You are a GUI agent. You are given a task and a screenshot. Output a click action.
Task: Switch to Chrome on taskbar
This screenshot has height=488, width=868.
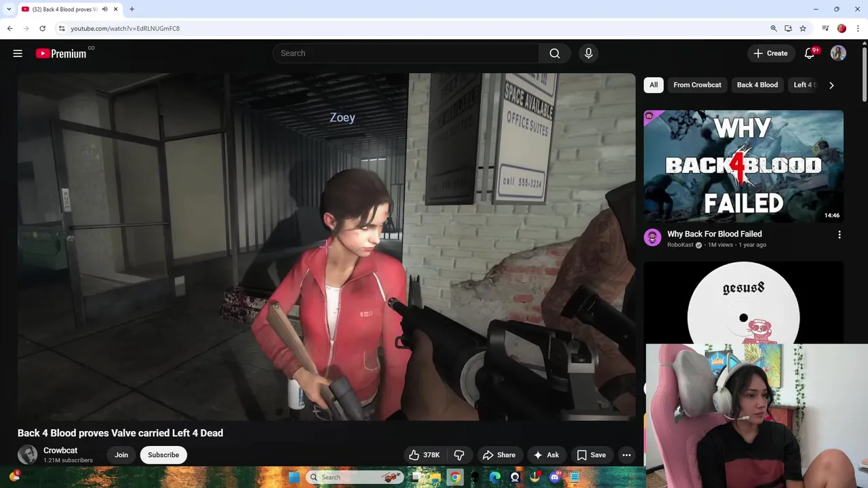(x=455, y=477)
